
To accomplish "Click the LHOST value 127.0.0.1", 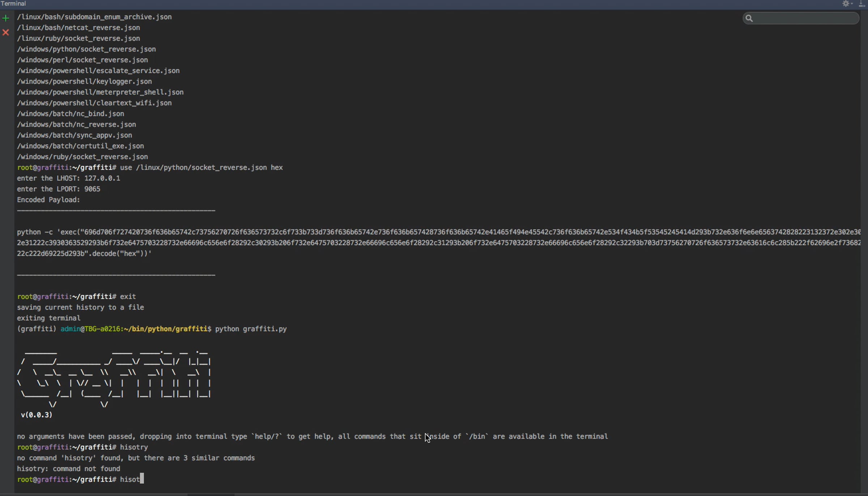I will coord(102,178).
